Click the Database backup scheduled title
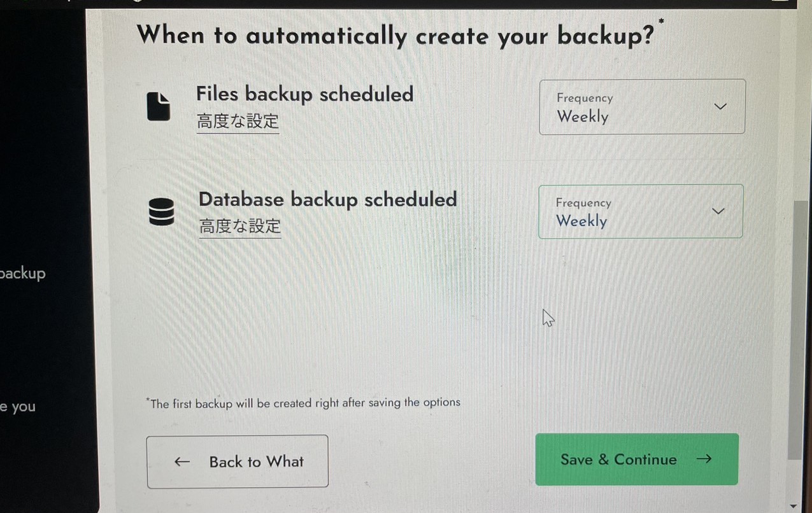The height and width of the screenshot is (513, 812). pos(327,199)
